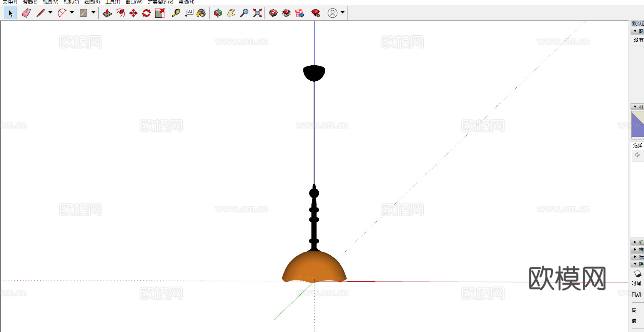Open the 绘图(R) menu
644x332 pixels.
(92, 2)
